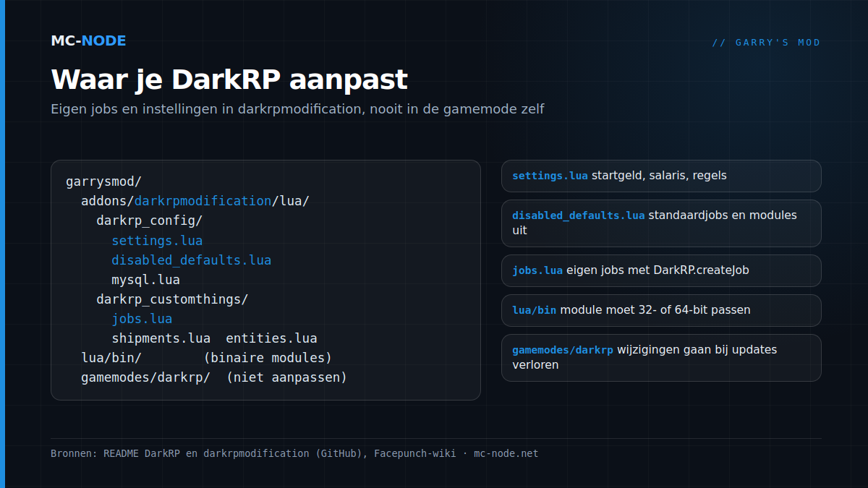The width and height of the screenshot is (868, 488).
Task: Click the 'settings.lua' label in the startgeld card
Action: pyautogui.click(x=550, y=176)
